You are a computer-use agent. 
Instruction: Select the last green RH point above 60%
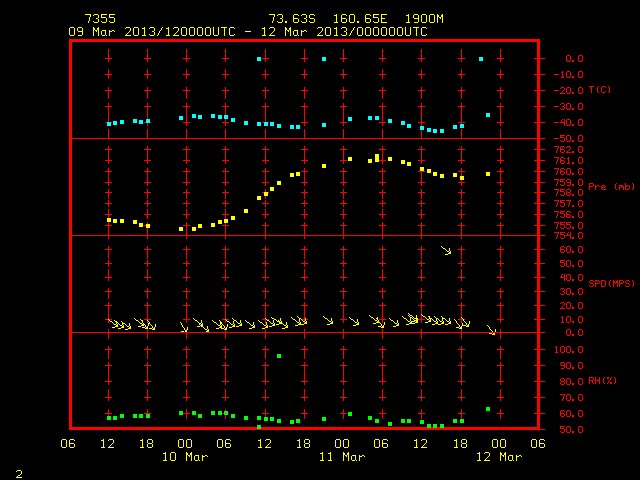[x=488, y=409]
